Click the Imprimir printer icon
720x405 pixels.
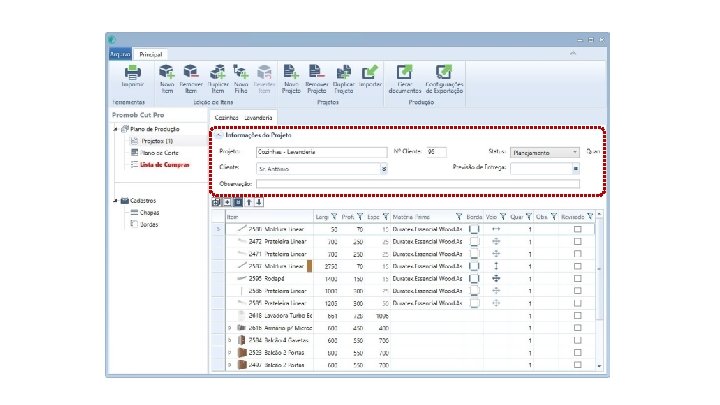[x=133, y=72]
